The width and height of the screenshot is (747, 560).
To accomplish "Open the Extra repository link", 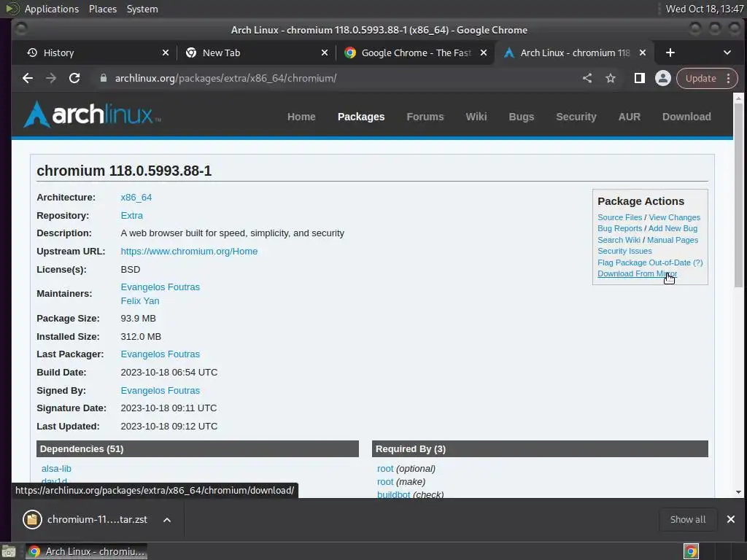I will coord(131,215).
